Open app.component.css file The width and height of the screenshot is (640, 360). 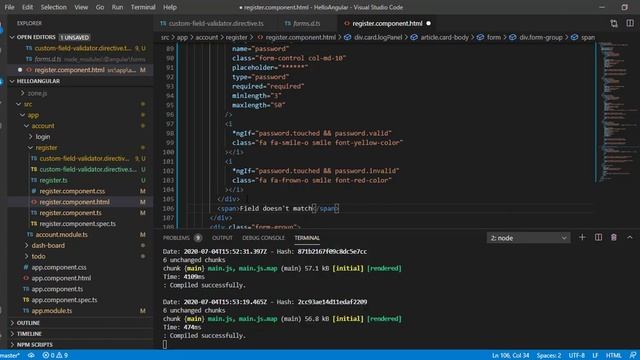coord(59,267)
